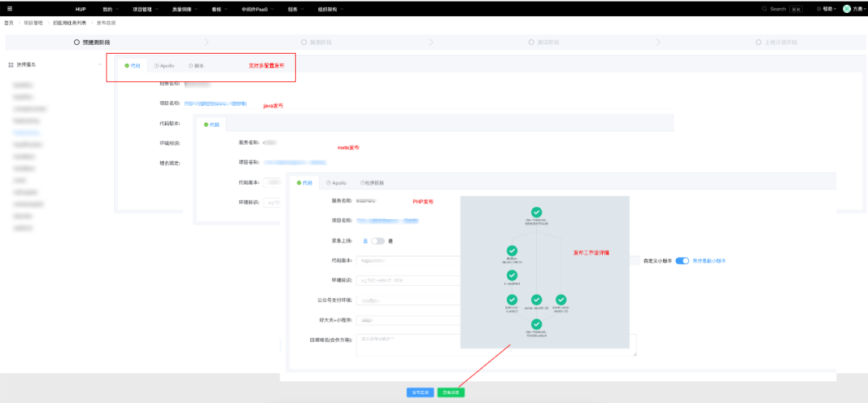This screenshot has height=403, width=868.
Task: Click the green check icon on the Java 代码 tab
Action: point(127,65)
